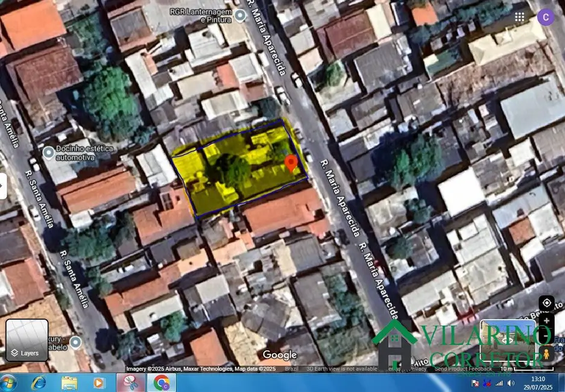This screenshot has height=392, width=565.
Task: Open the Google apps grid menu
Action: [x=519, y=17]
